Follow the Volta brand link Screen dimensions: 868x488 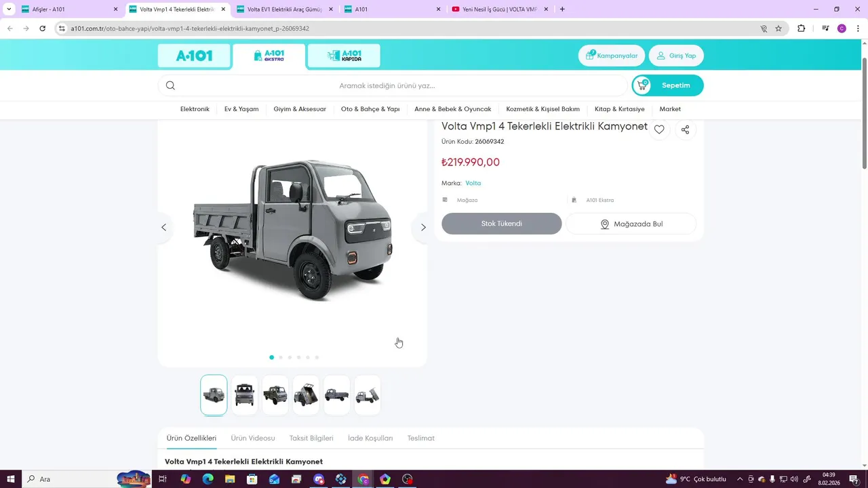473,183
